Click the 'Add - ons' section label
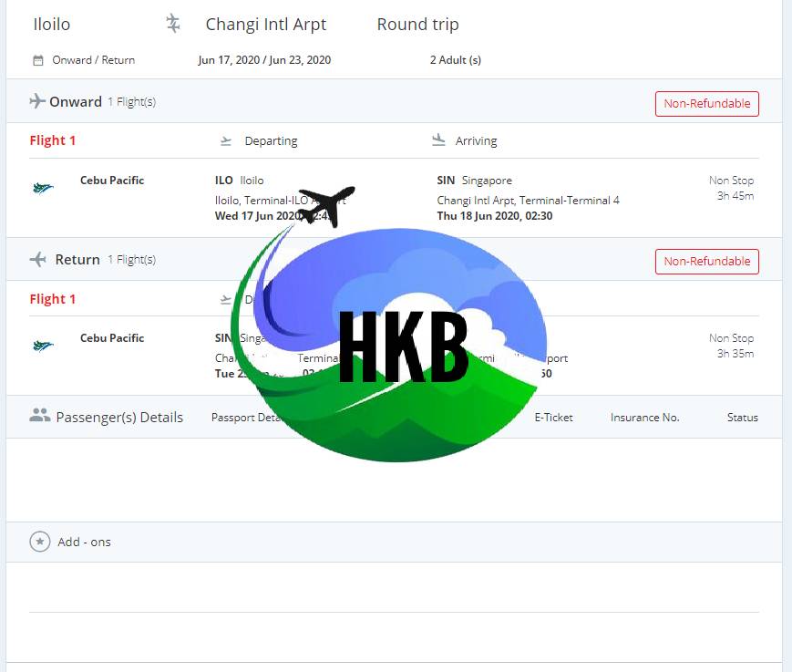The image size is (792, 672). pyautogui.click(x=84, y=543)
